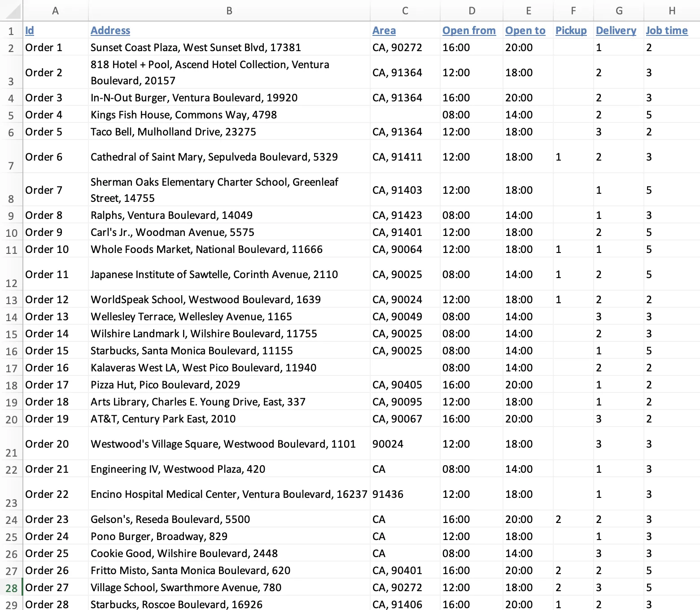Viewport: 700px width, 610px height.
Task: Select the Arts Library address cell
Action: click(229, 402)
